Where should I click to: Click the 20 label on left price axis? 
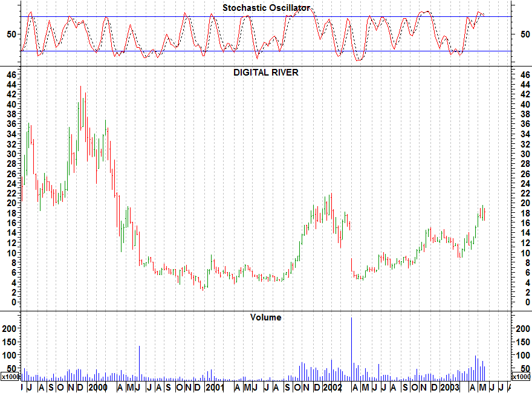point(11,203)
